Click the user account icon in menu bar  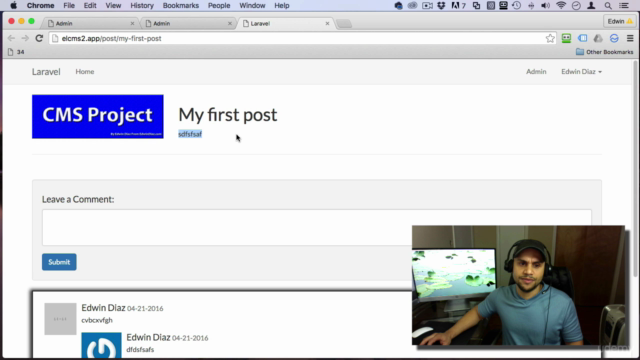(591, 5)
